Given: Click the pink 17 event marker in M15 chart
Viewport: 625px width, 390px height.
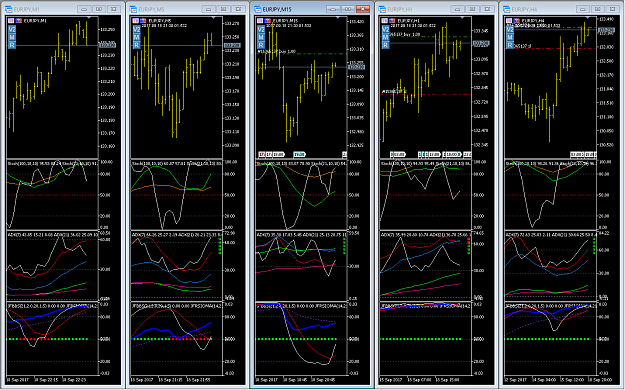Looking at the screenshot, I should pos(262,154).
